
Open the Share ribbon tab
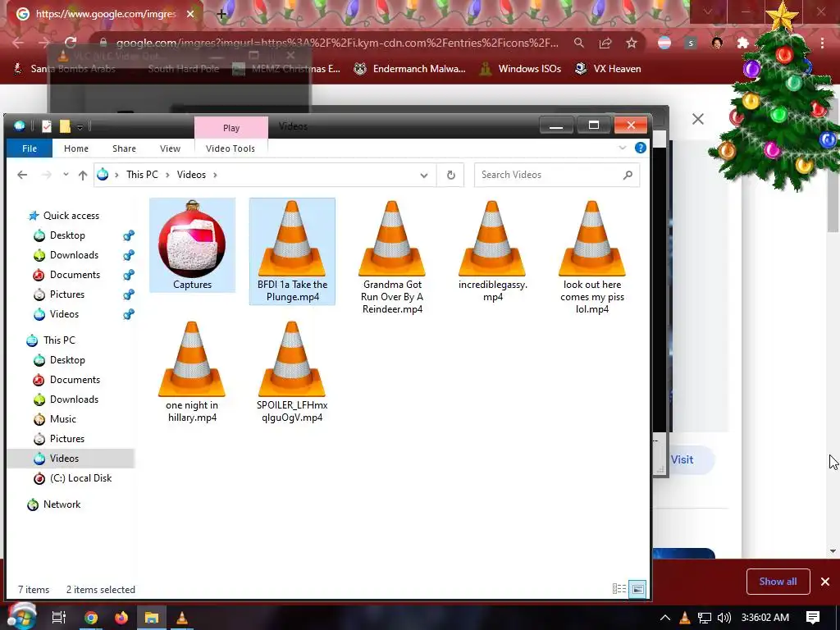pyautogui.click(x=124, y=148)
